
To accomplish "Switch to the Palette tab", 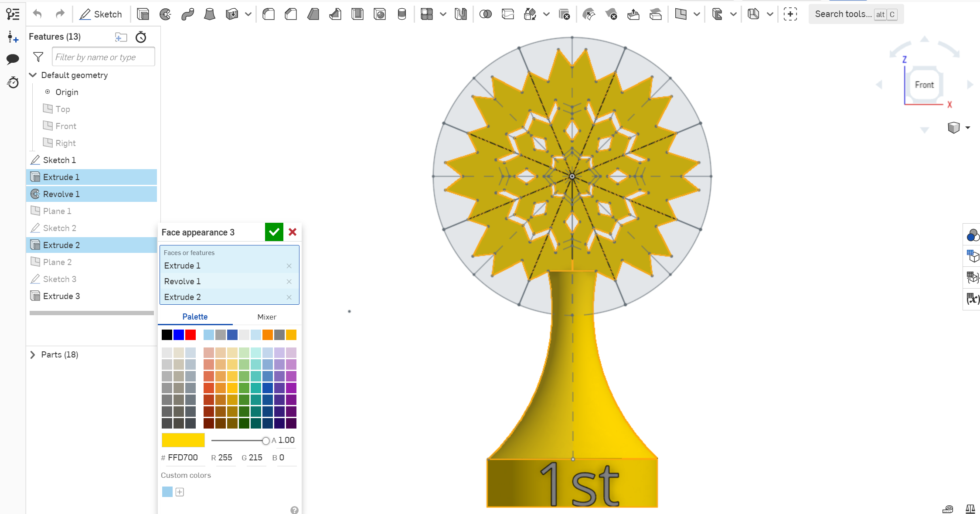I will pyautogui.click(x=195, y=317).
